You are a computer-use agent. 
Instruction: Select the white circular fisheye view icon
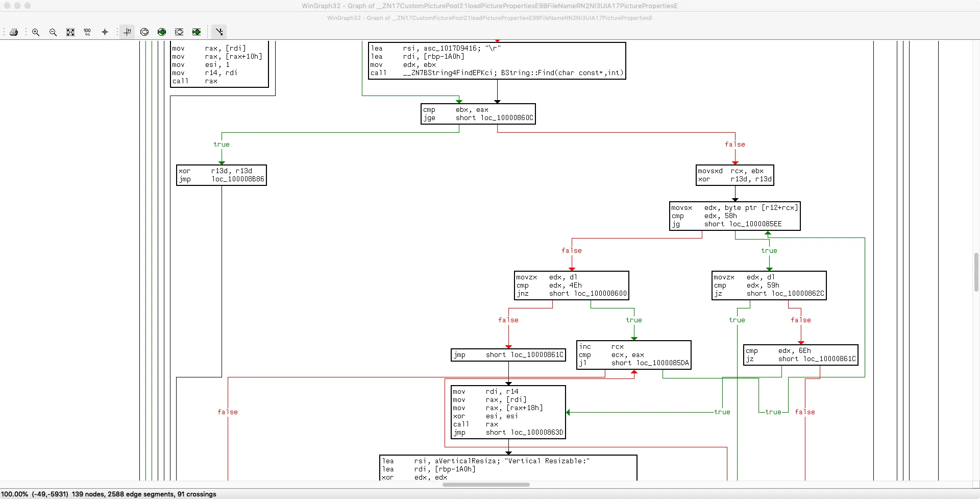point(144,32)
